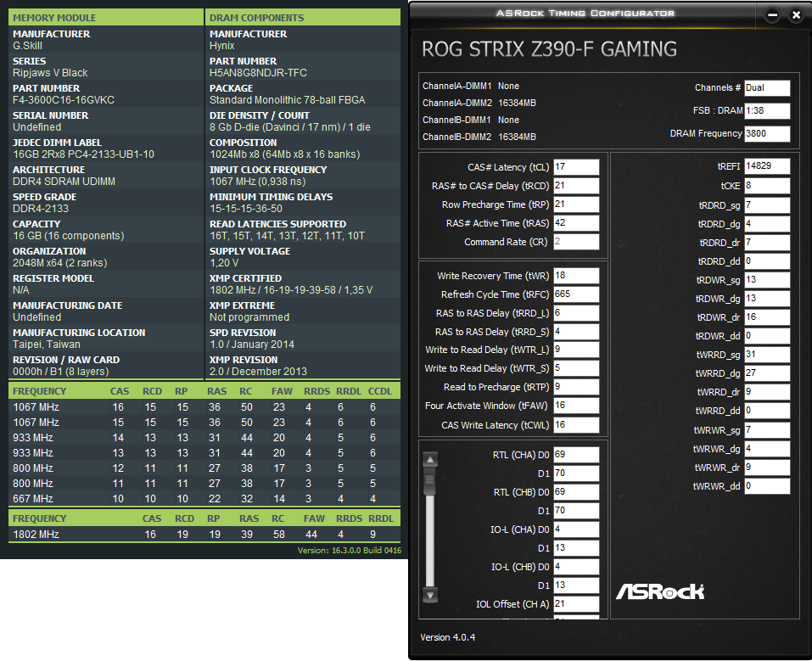This screenshot has height=661, width=812.
Task: Click the tWRWR_dg value field
Action: 767,449
